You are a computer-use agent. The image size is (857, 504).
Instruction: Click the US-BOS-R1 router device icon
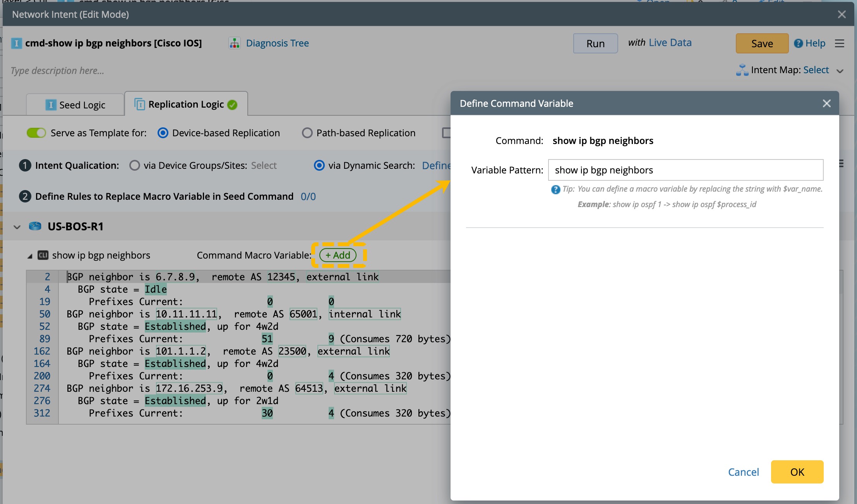[35, 226]
